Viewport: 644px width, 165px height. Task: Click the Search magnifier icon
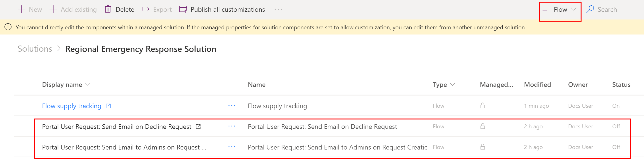pos(590,9)
